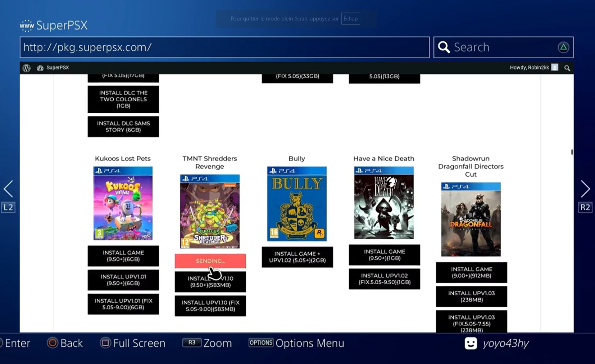Install Kukoos game (9.50+)(6GB)
The height and width of the screenshot is (364, 595).
tap(123, 256)
